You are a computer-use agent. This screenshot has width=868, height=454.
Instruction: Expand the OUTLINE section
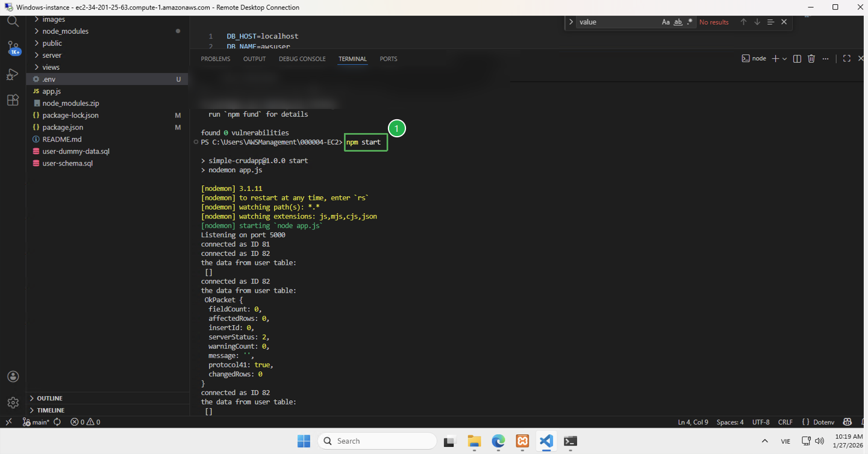(49, 398)
